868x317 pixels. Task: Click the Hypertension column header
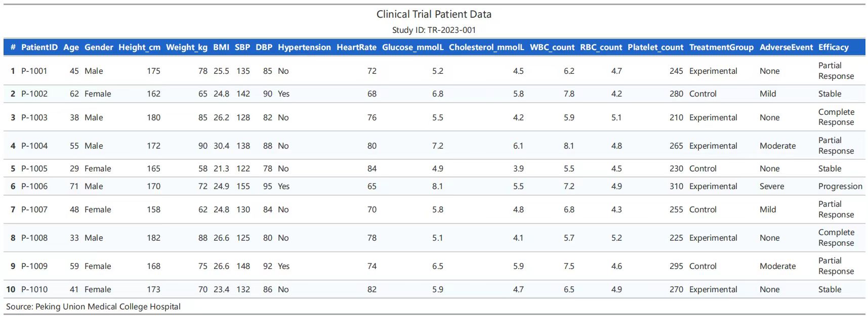point(304,47)
